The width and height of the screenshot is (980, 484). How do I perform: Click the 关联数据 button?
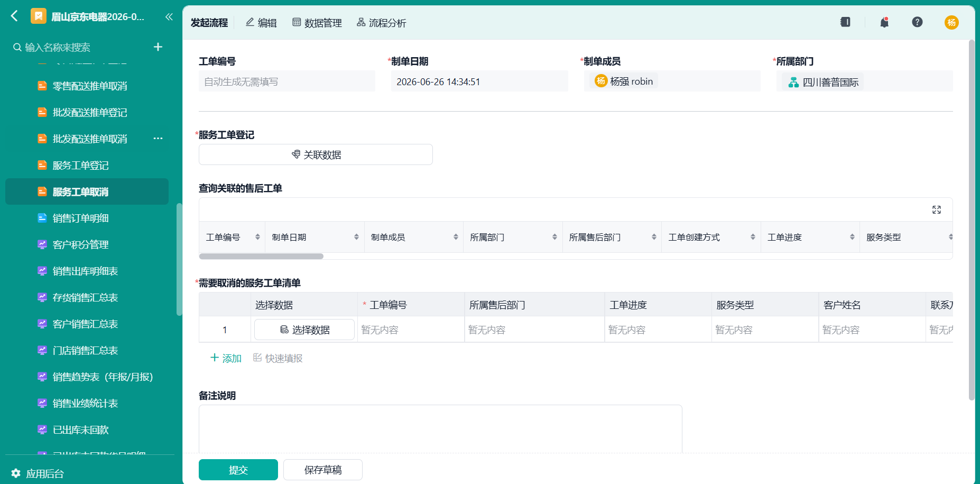tap(316, 154)
